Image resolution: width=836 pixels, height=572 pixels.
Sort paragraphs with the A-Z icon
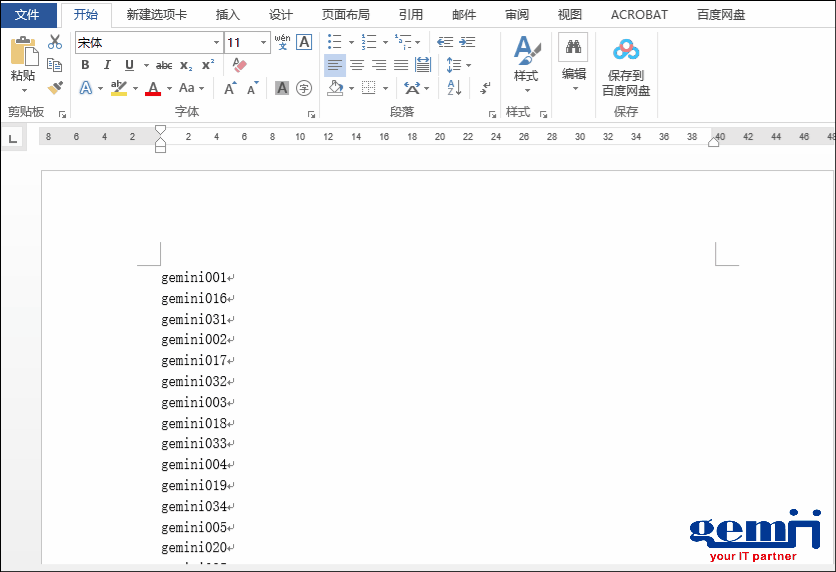(455, 88)
